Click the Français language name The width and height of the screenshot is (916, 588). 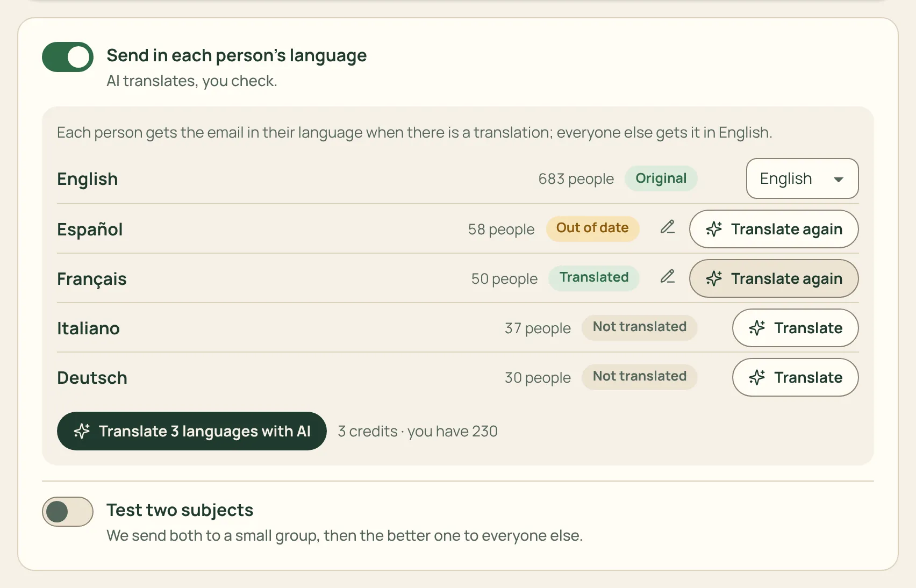pyautogui.click(x=92, y=279)
